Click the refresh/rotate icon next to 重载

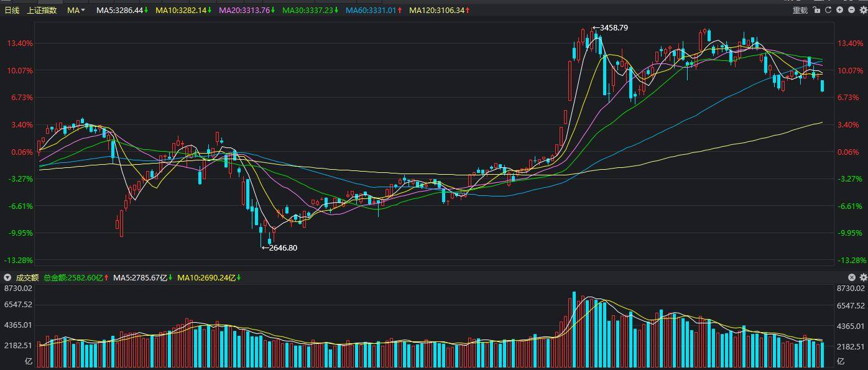pos(828,9)
